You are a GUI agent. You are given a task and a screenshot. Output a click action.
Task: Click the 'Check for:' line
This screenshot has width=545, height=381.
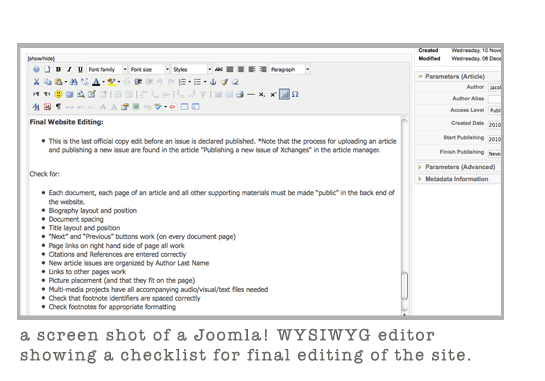pyautogui.click(x=44, y=174)
